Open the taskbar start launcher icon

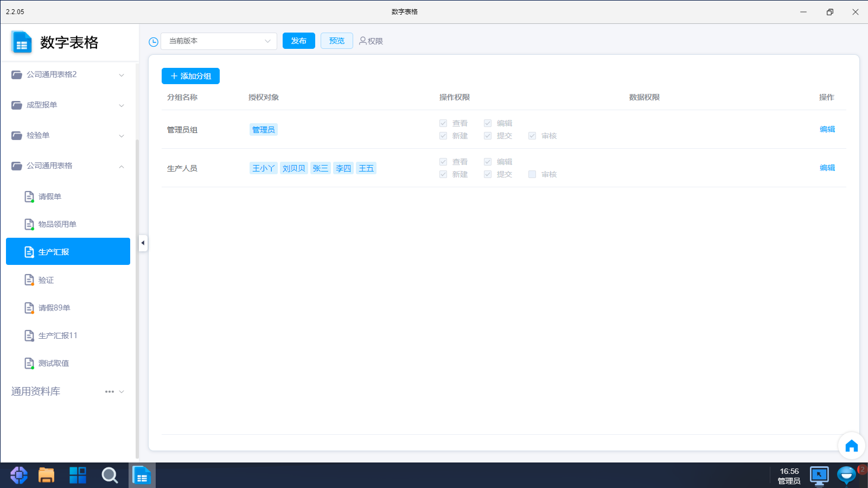click(x=19, y=475)
